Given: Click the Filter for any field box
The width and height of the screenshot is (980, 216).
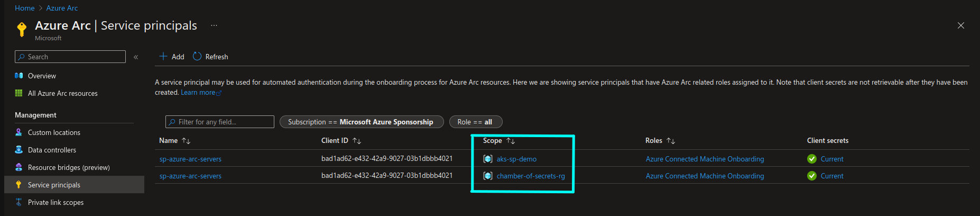Looking at the screenshot, I should click(x=220, y=122).
